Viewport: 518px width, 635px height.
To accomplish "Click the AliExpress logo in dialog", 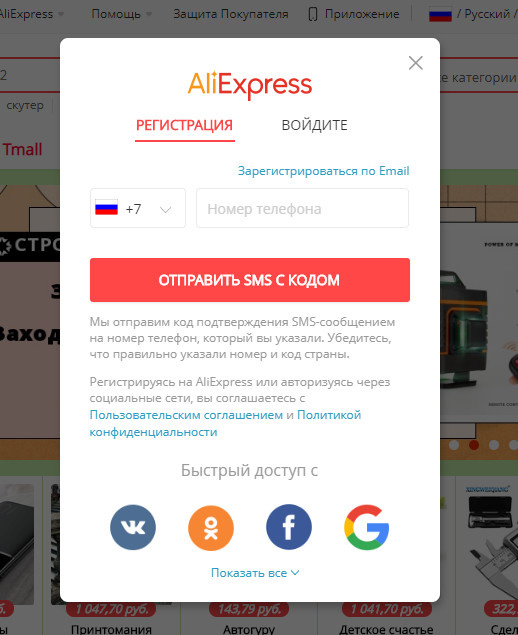I will pyautogui.click(x=250, y=84).
